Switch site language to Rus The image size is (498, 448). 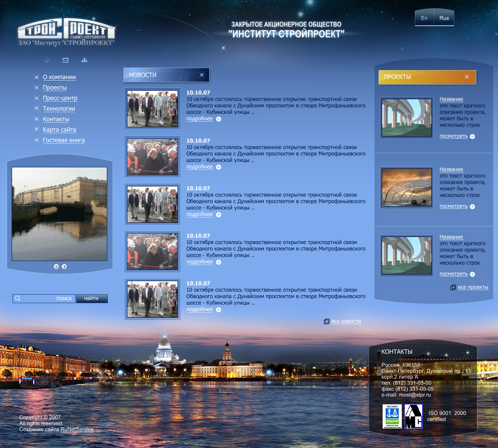click(444, 18)
